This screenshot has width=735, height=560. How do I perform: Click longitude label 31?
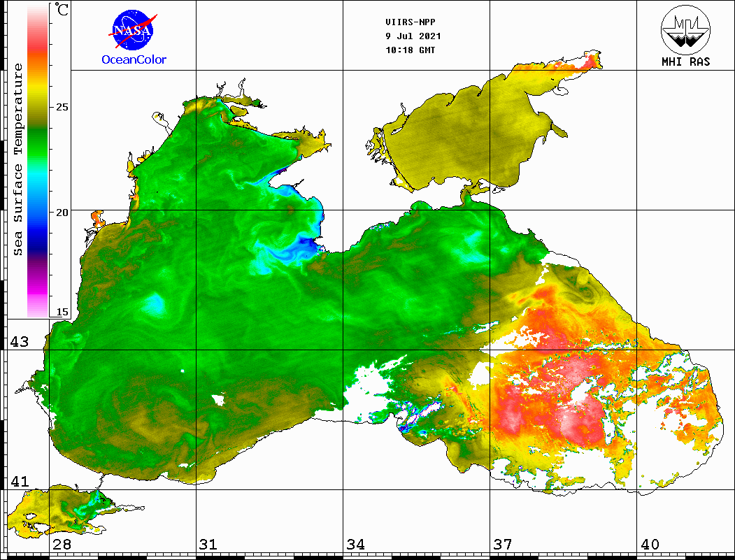(208, 544)
